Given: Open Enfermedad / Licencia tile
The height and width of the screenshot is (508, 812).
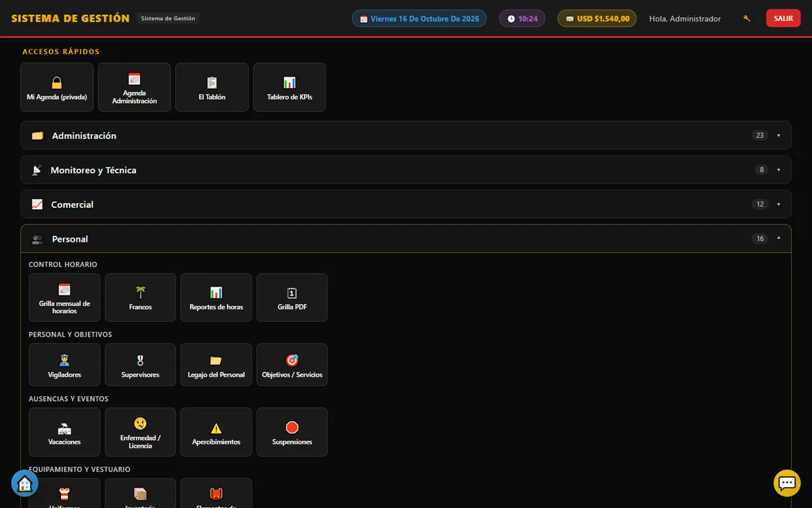Looking at the screenshot, I should (x=141, y=432).
